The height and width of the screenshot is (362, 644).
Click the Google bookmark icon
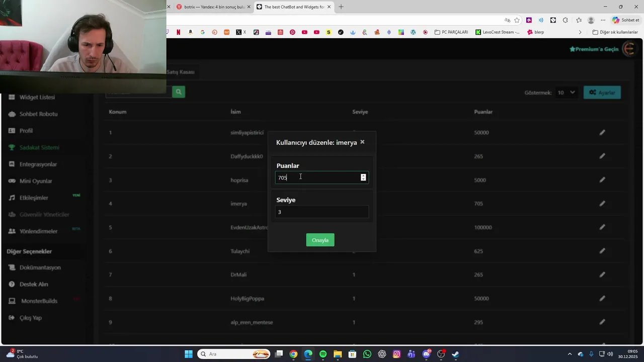pos(202,32)
